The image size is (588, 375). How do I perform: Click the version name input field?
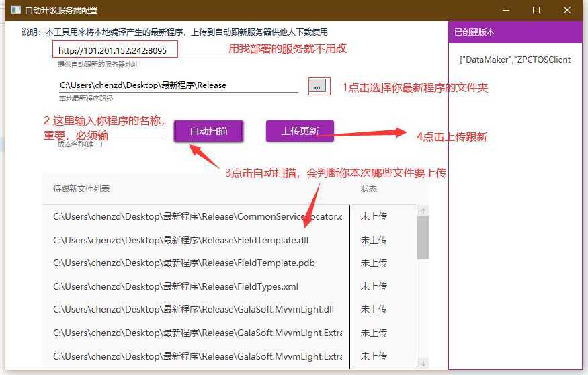click(112, 131)
